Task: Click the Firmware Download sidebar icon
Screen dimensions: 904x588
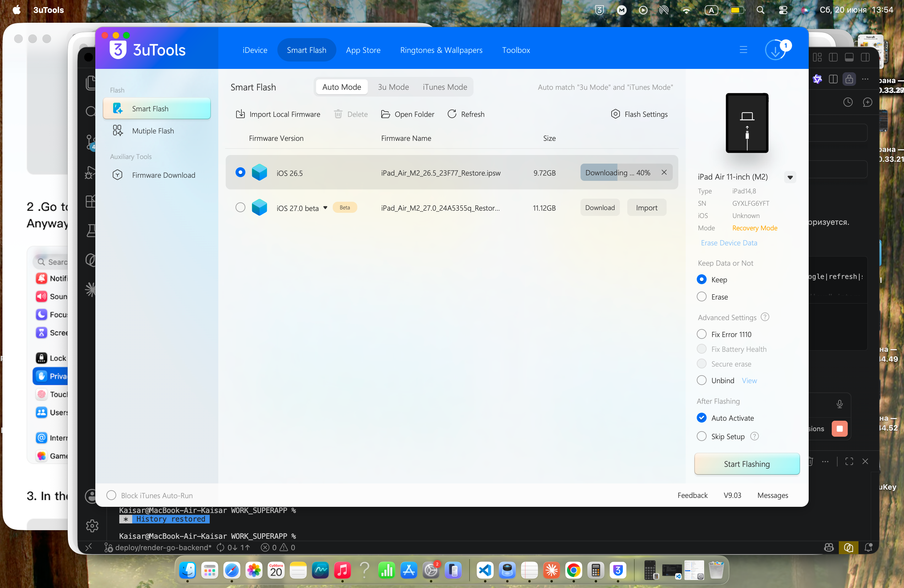Action: pos(118,175)
